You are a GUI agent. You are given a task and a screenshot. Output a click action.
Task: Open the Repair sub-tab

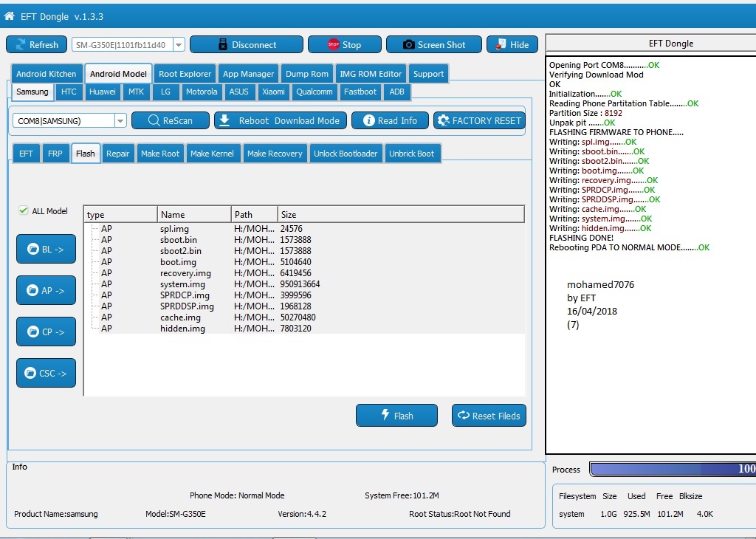[x=117, y=154]
